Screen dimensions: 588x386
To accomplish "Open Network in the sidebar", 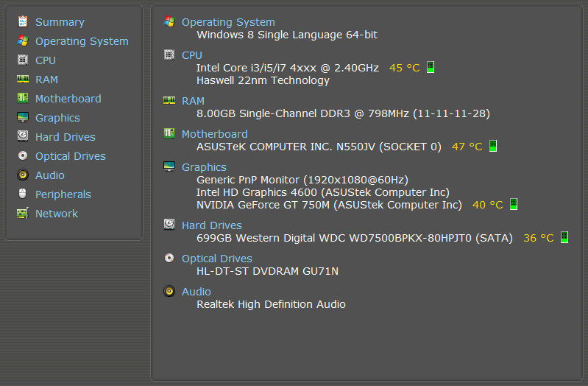I will pyautogui.click(x=57, y=214).
